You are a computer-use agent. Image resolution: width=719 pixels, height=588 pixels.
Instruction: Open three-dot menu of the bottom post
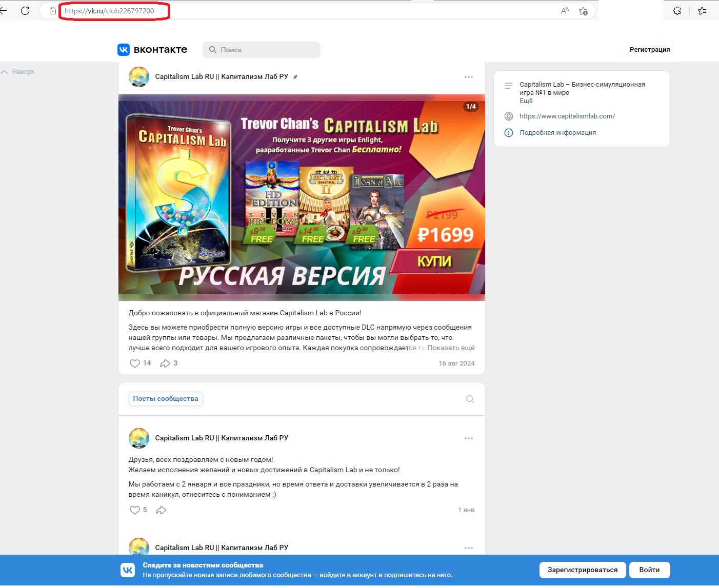pos(469,548)
